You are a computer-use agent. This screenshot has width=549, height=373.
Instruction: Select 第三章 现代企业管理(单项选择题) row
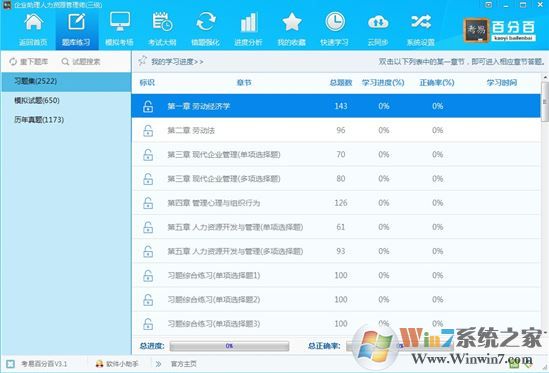[336, 154]
